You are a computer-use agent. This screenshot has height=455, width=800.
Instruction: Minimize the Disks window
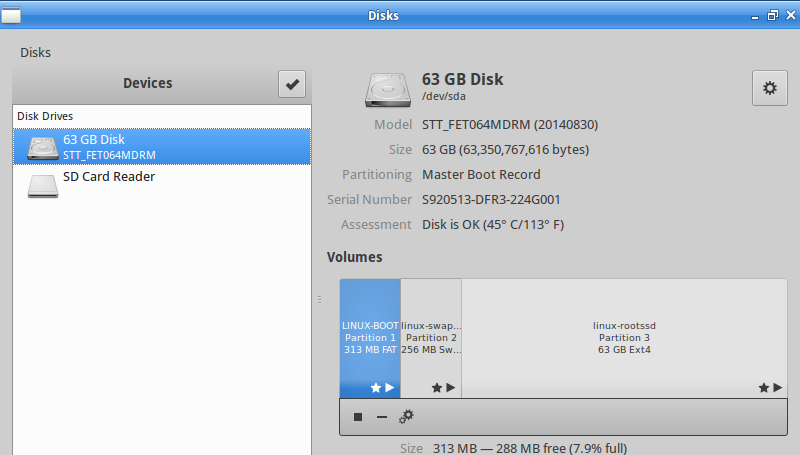click(x=755, y=17)
